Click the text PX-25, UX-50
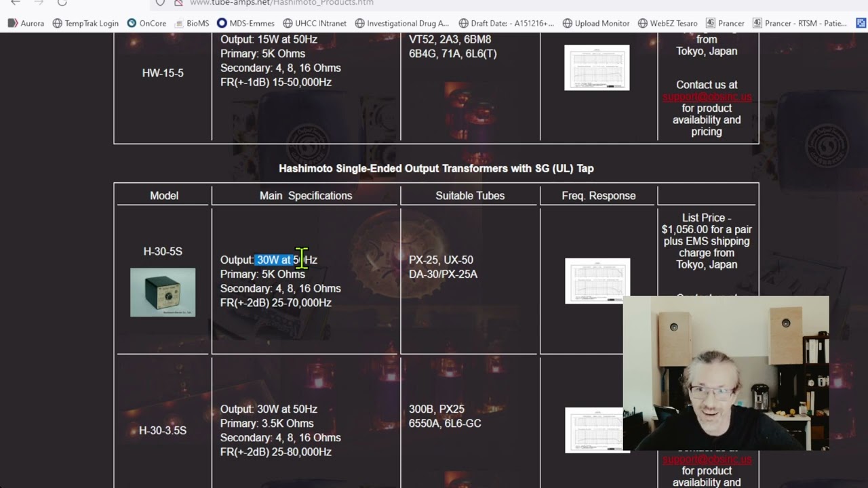 [x=441, y=260]
